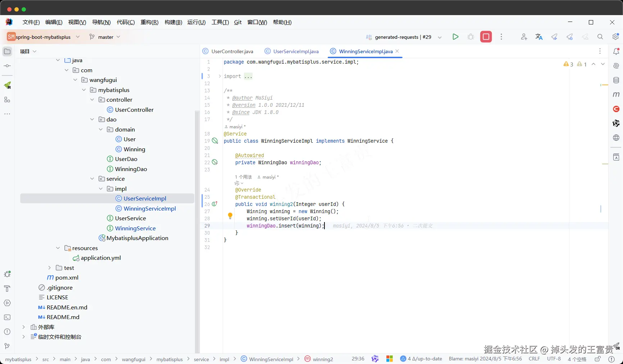The width and height of the screenshot is (623, 364).
Task: Click the UTF-8 encoding in status bar
Action: (x=554, y=359)
